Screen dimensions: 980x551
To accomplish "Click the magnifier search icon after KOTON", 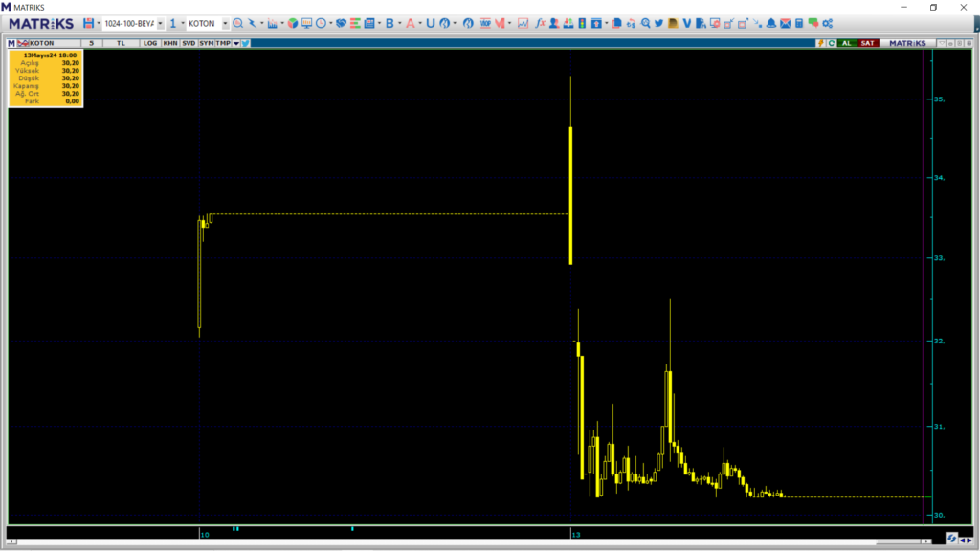I will coord(238,23).
